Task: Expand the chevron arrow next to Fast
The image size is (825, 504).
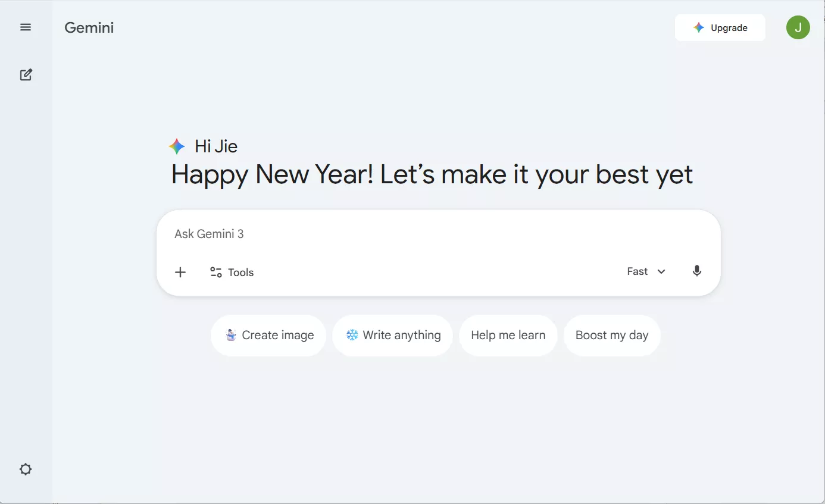Action: (x=661, y=272)
